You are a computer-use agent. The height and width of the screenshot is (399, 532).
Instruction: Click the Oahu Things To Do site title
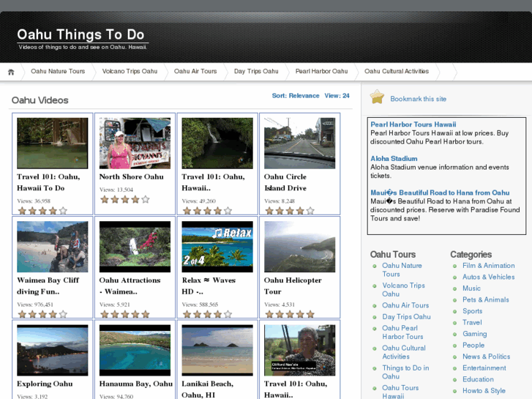coord(80,34)
